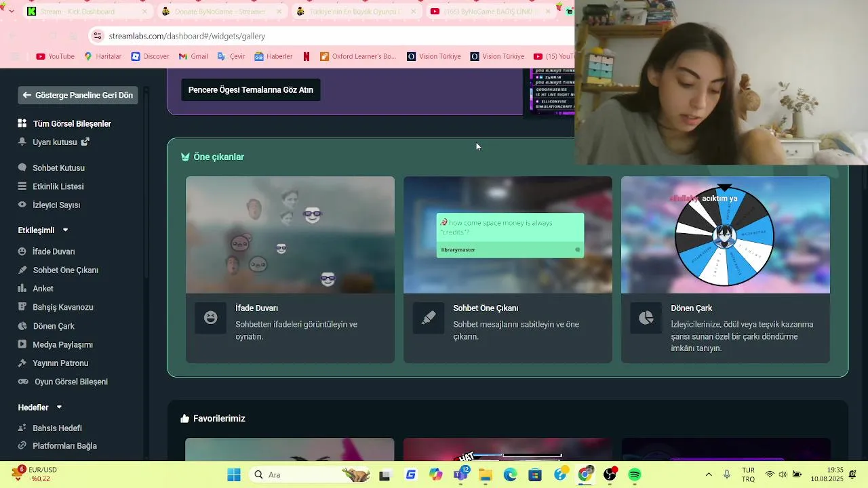
Task: Close the Stream - Kick Dashboard tab
Action: click(144, 12)
